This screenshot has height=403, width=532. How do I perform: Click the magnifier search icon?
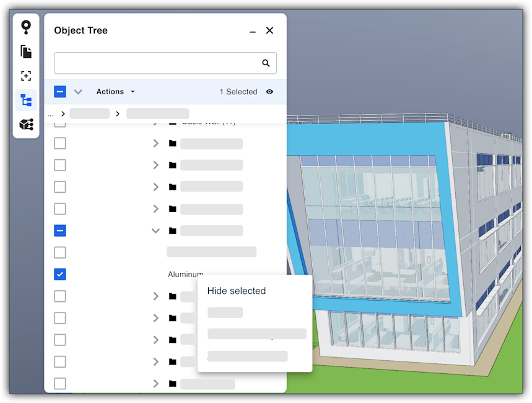tap(266, 63)
